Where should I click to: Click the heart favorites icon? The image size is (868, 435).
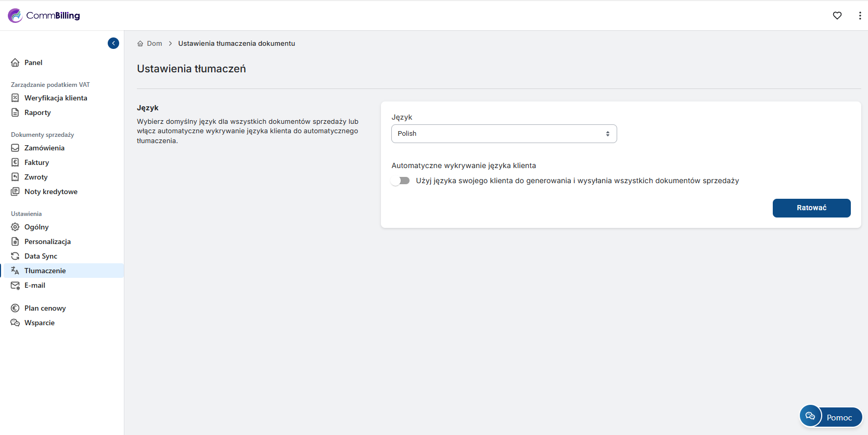pos(837,16)
